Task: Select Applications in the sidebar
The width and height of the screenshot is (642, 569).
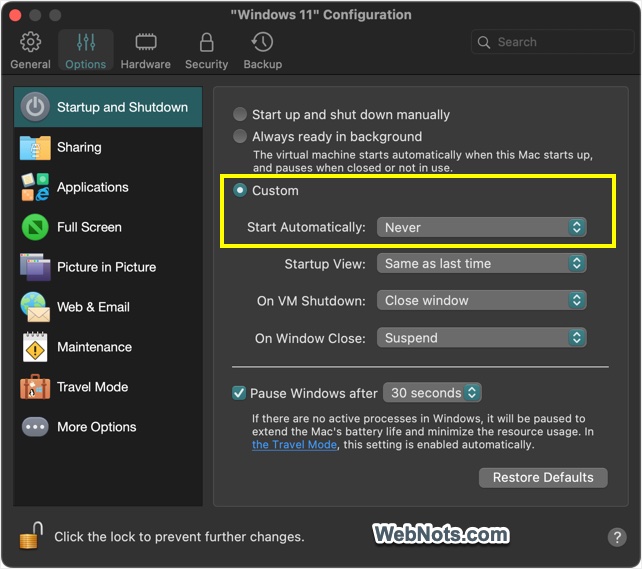Action: [x=108, y=187]
